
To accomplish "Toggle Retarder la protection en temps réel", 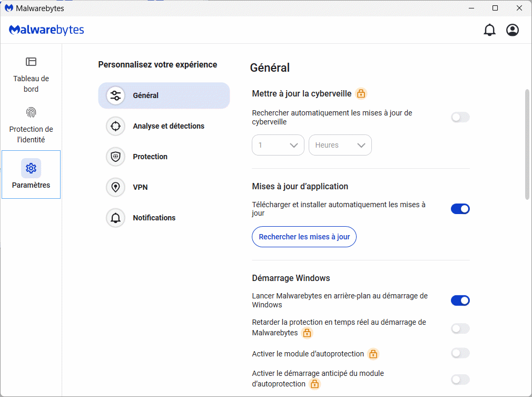I will pyautogui.click(x=460, y=328).
